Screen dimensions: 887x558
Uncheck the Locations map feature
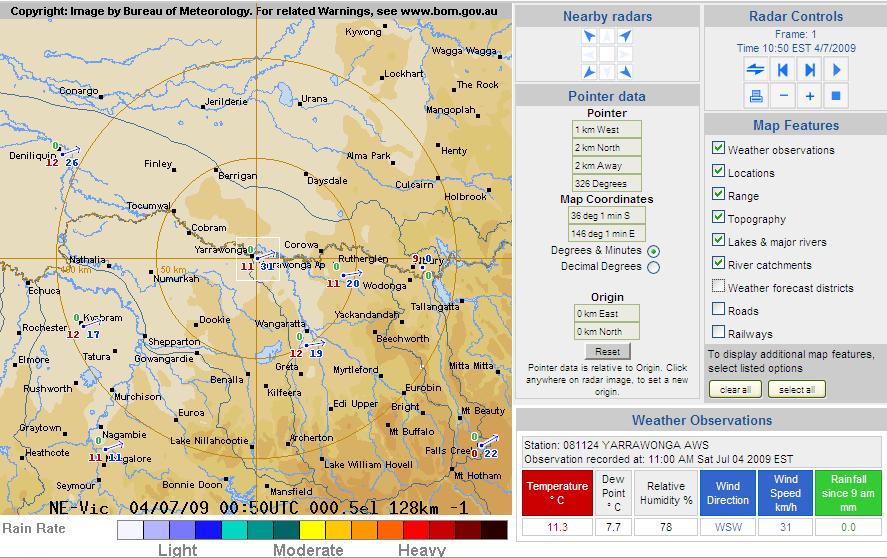point(718,171)
